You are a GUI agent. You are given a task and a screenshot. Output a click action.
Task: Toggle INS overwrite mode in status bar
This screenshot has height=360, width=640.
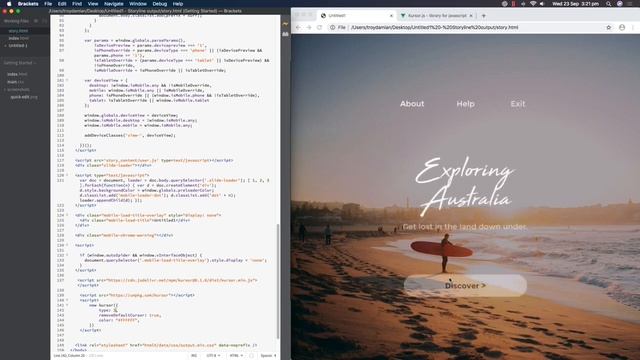(x=194, y=356)
